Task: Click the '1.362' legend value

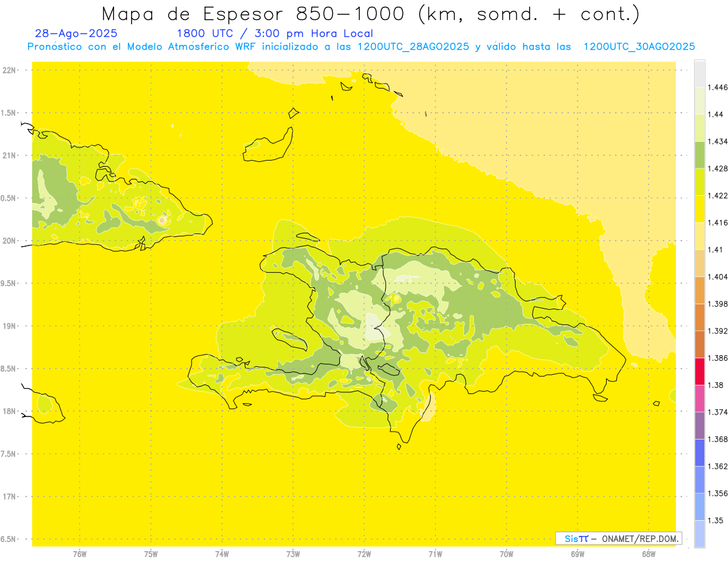Action: [x=718, y=466]
